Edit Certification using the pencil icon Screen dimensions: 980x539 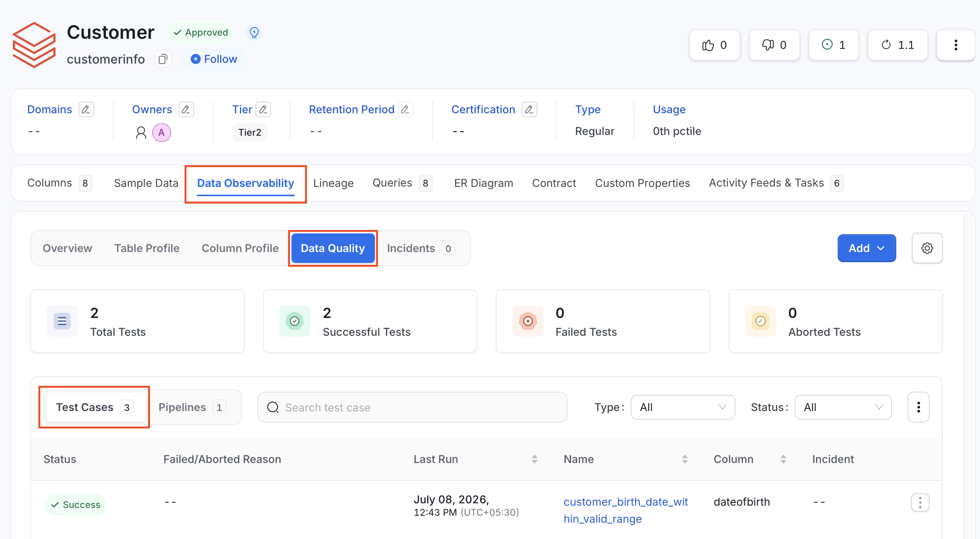click(x=529, y=109)
